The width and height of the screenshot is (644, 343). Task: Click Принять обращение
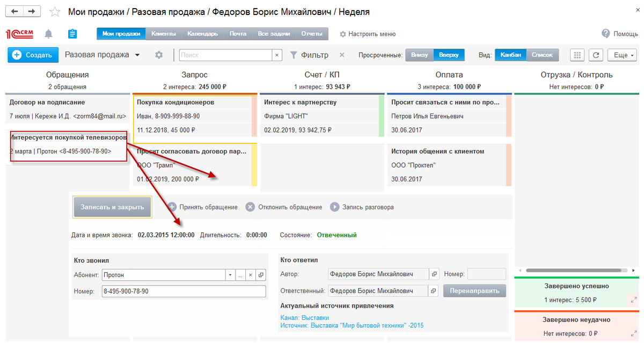[203, 207]
